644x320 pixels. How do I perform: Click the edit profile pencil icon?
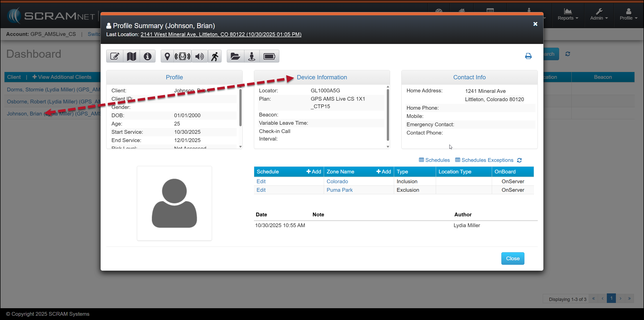tap(115, 56)
